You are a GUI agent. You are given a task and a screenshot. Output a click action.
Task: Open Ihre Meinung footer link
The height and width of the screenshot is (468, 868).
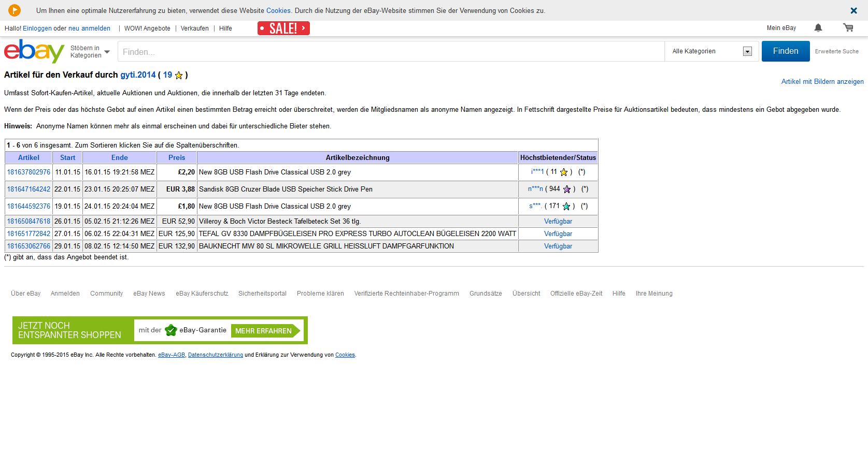point(654,294)
